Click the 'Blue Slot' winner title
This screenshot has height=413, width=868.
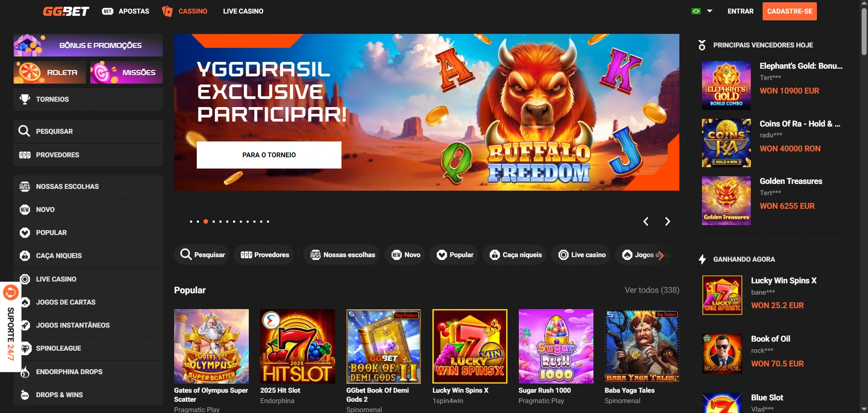point(767,398)
